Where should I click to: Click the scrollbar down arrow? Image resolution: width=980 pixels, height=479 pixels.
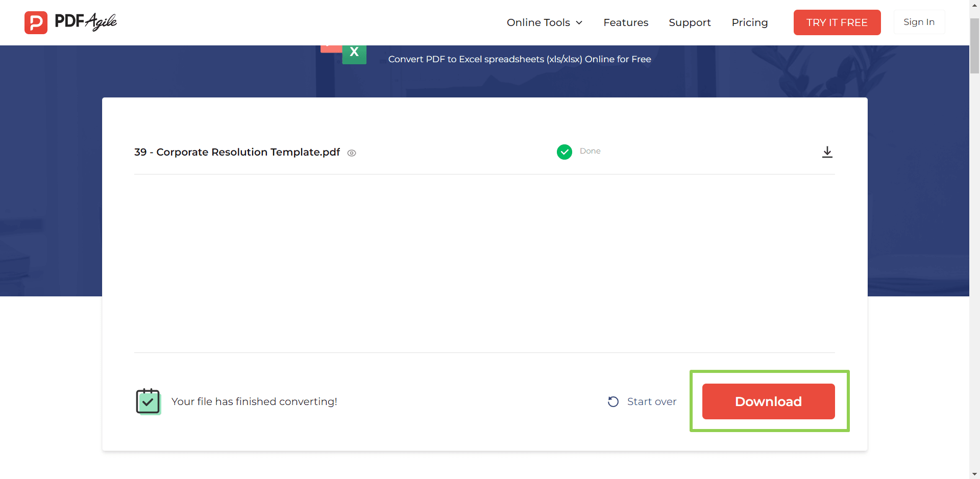point(974,474)
